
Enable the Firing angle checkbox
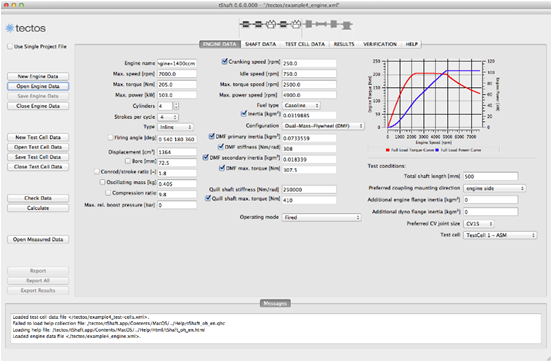pyautogui.click(x=111, y=138)
